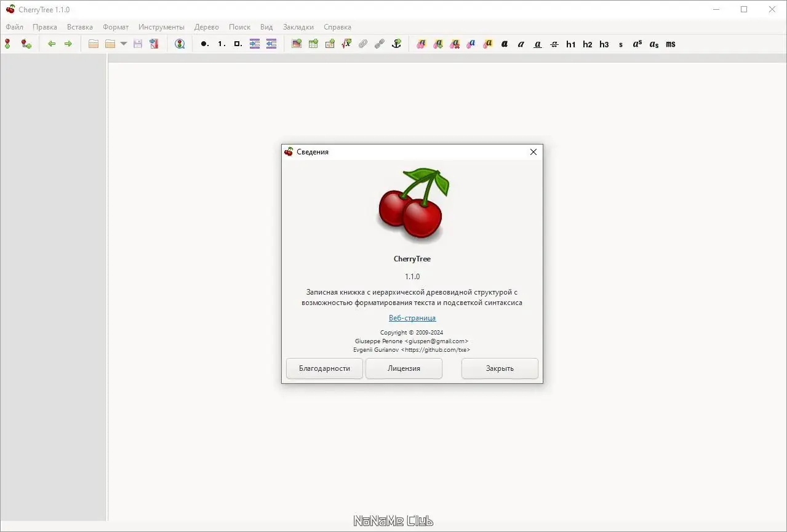Open the Инструменты menu

coord(161,27)
